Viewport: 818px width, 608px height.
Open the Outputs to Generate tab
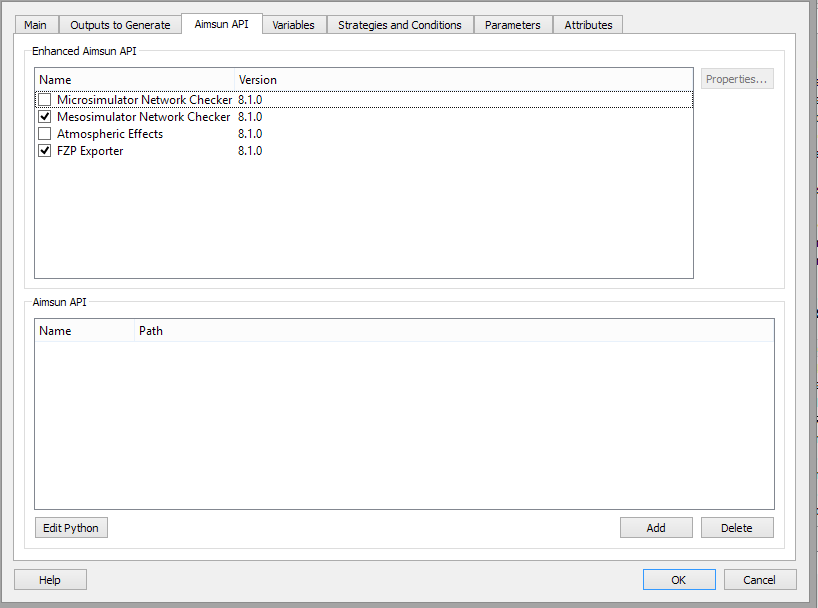pyautogui.click(x=119, y=25)
